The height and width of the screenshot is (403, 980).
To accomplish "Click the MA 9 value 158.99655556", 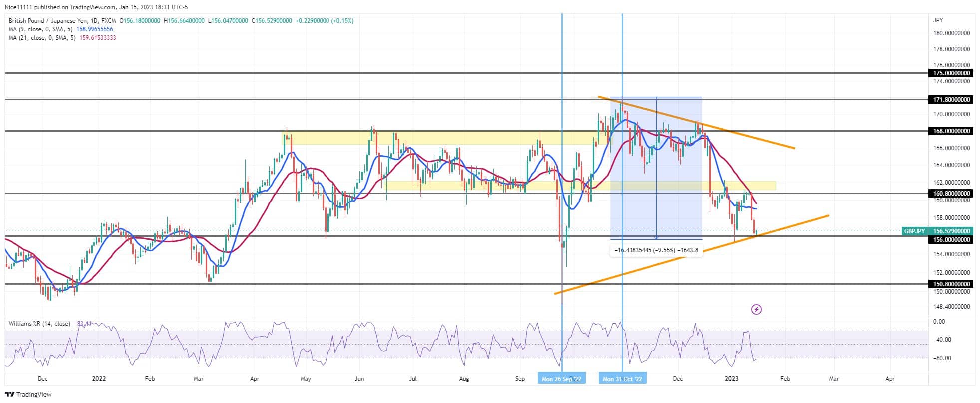I will tap(95, 29).
